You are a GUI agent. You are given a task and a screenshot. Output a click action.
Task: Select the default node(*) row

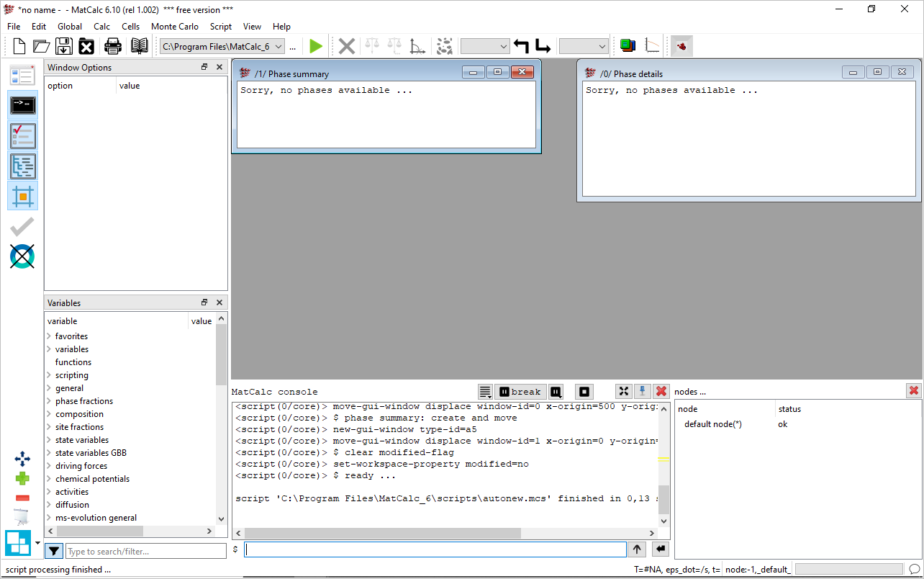click(798, 424)
